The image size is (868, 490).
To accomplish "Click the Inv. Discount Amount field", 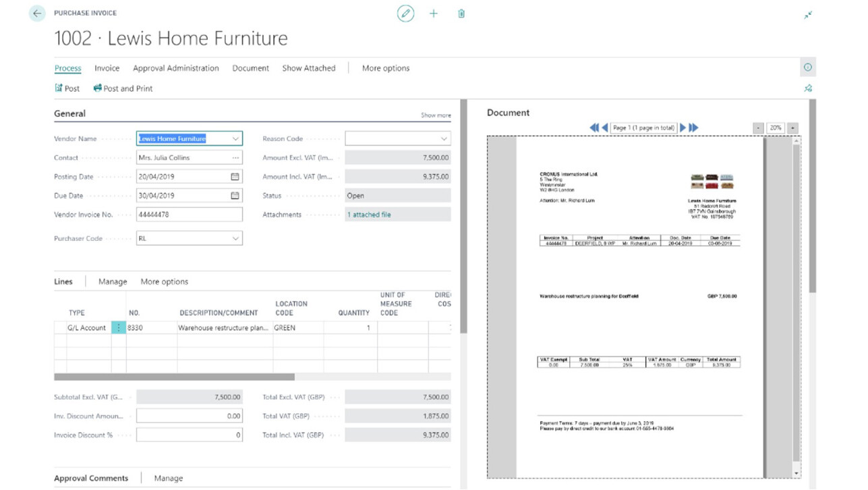I will [x=190, y=416].
